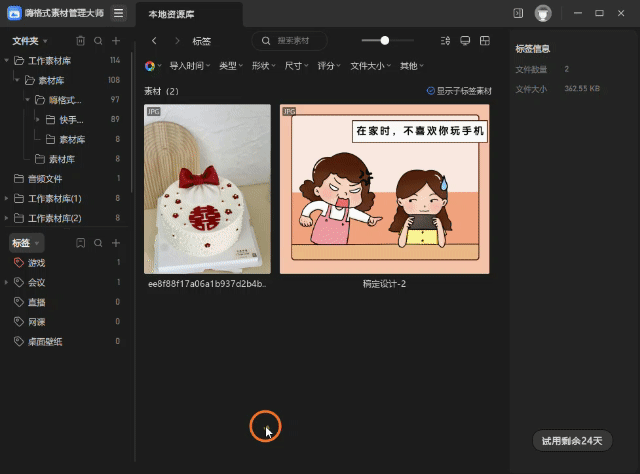This screenshot has width=640, height=474.
Task: Select the 会议 tag
Action: coord(65,282)
